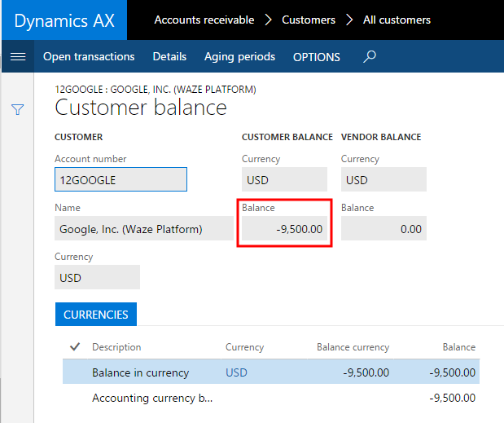Click the chevron after Accounts receivable
504x423 pixels.
click(268, 20)
